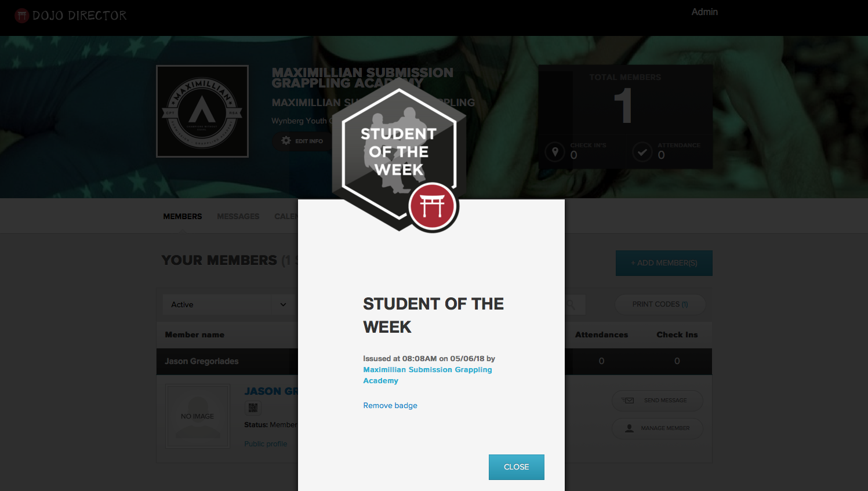Click the gear icon beside Edit Info
868x491 pixels.
(x=286, y=141)
